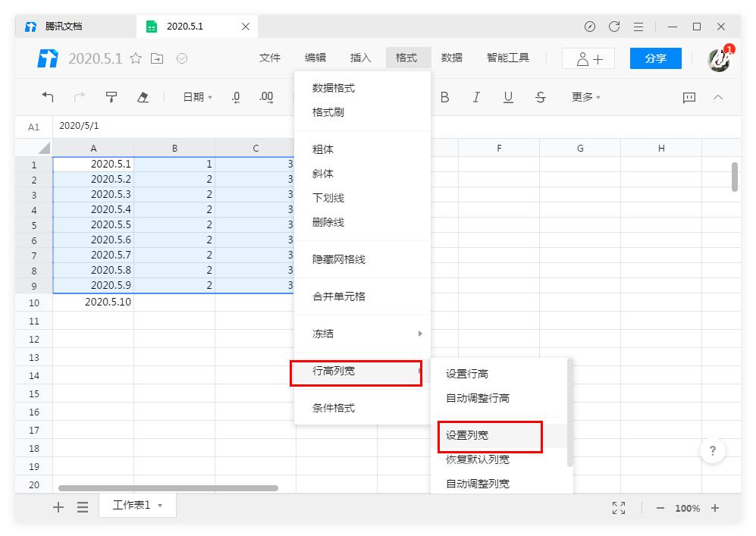Click the decrease decimal places icon
Image resolution: width=756 pixels, height=536 pixels.
[x=235, y=97]
